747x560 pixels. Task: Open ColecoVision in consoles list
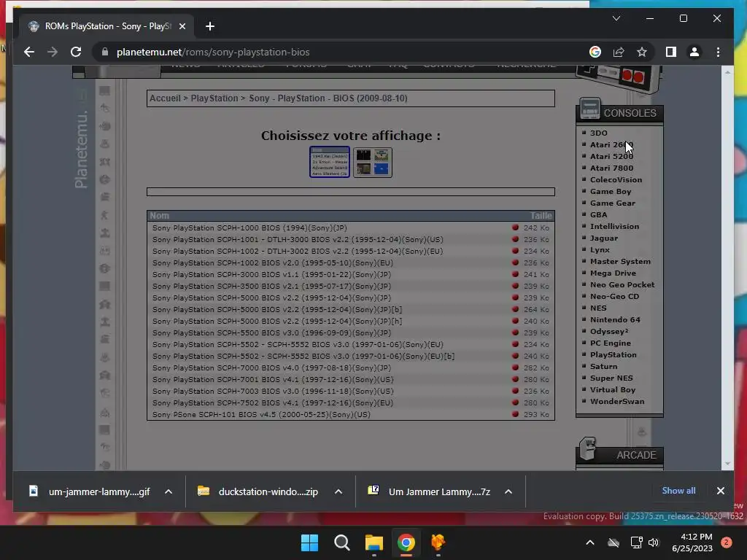616,179
